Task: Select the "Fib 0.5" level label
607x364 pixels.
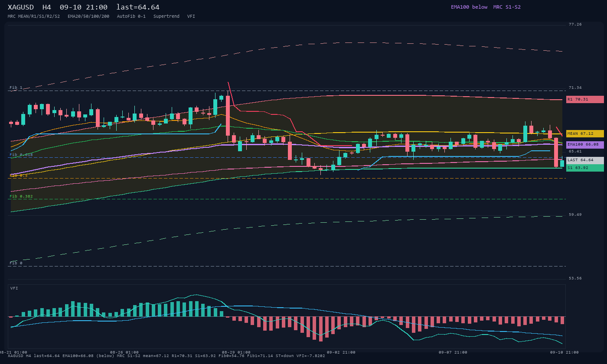Action: click(19, 175)
